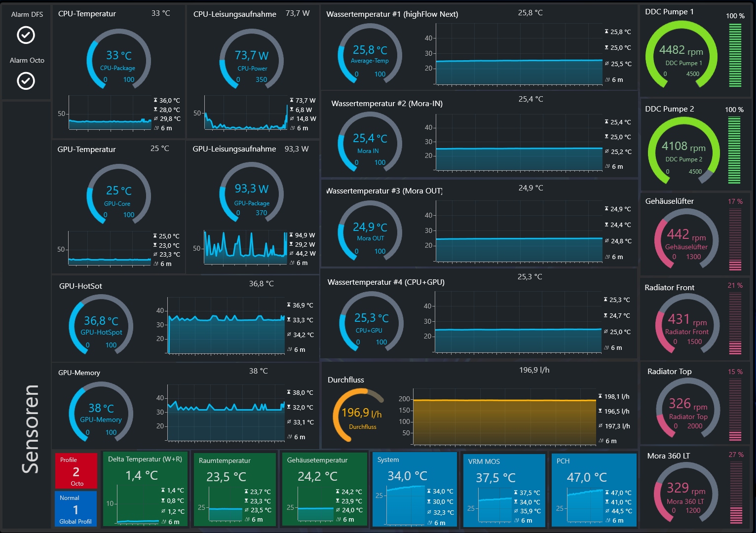
Task: Open the VRM MOS temperature tile
Action: pyautogui.click(x=504, y=491)
